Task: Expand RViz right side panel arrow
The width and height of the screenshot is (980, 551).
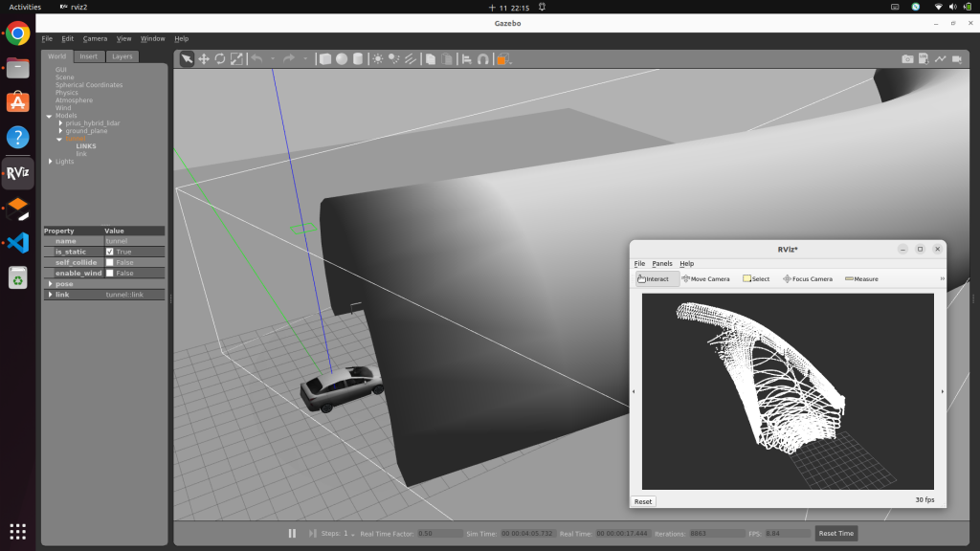Action: pyautogui.click(x=943, y=391)
